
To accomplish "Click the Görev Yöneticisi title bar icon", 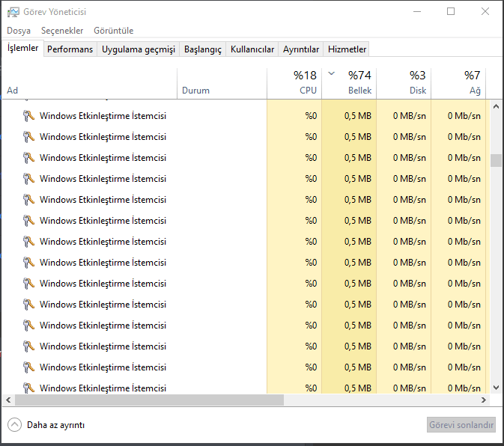I will click(13, 12).
